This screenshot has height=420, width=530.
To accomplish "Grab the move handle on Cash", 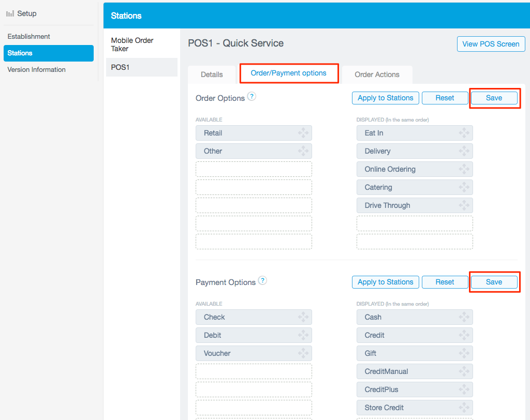I will click(464, 317).
